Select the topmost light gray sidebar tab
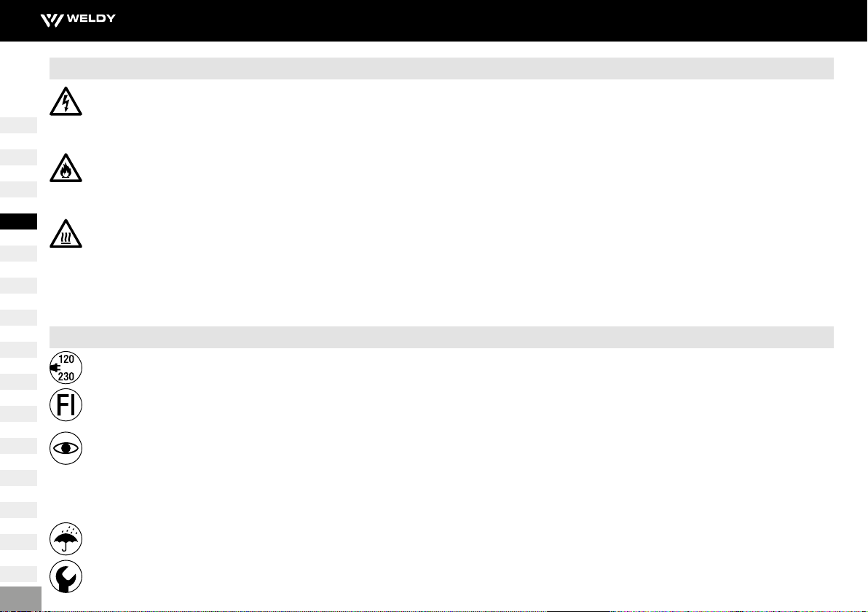The image size is (868, 612). (18, 125)
